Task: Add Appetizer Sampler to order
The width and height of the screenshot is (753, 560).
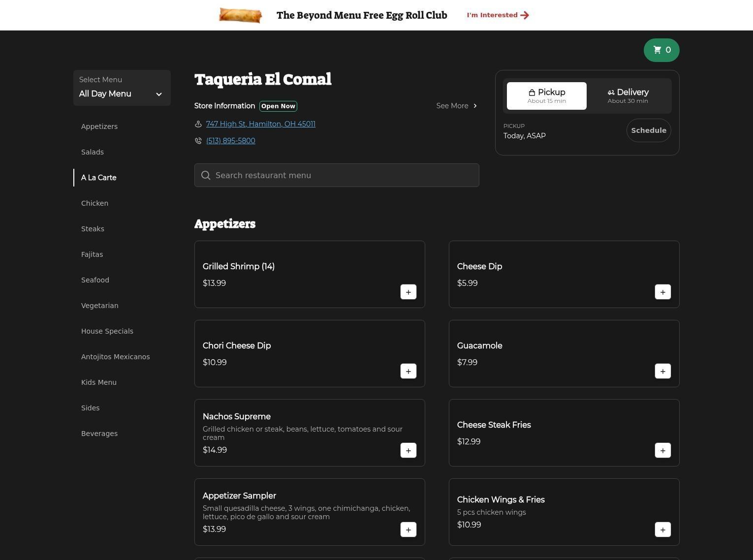Action: click(x=408, y=529)
